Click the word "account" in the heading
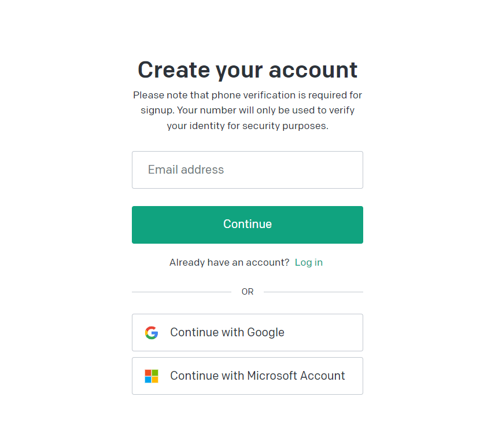 [x=313, y=70]
